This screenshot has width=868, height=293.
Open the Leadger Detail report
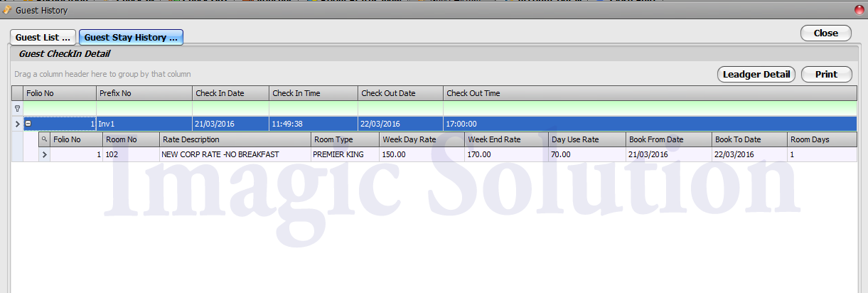[x=756, y=74]
